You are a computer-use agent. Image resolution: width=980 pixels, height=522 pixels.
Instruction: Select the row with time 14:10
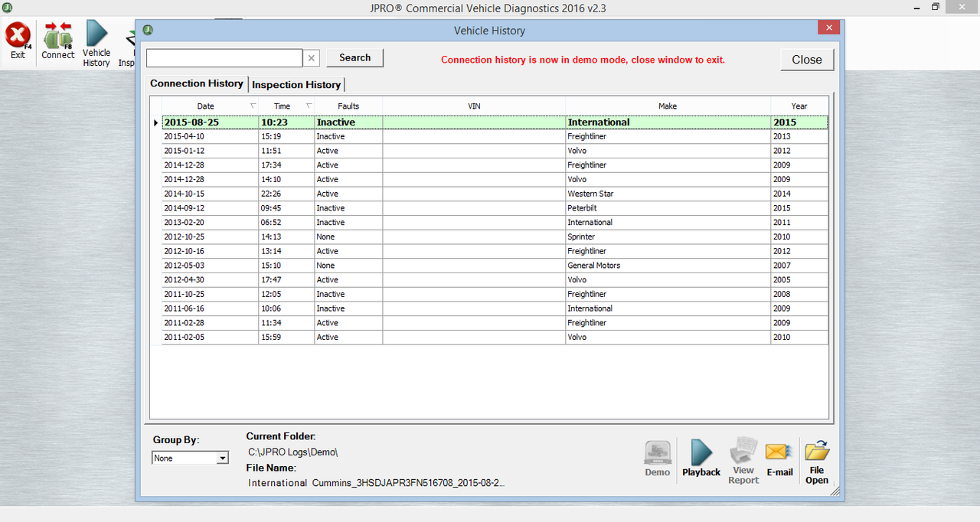(495, 179)
